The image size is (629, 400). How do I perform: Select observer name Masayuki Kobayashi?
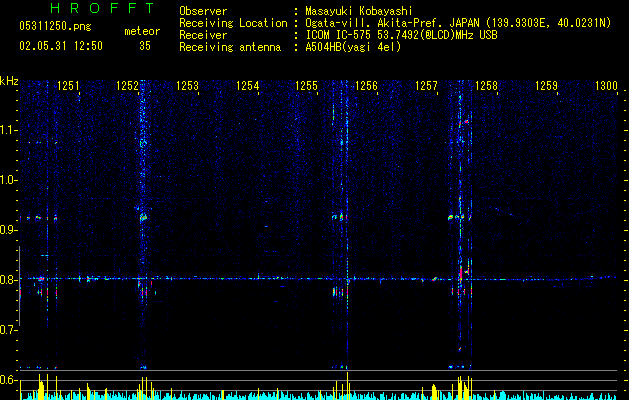359,11
